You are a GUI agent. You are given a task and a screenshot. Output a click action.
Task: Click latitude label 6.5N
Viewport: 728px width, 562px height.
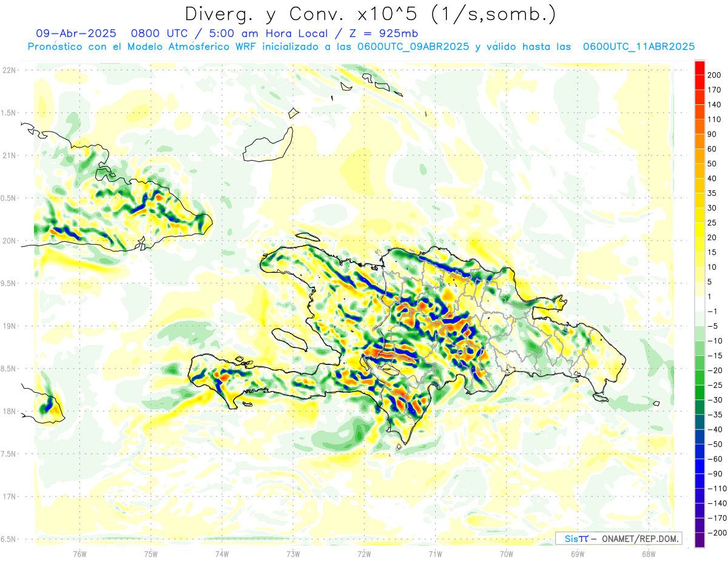[x=9, y=539]
